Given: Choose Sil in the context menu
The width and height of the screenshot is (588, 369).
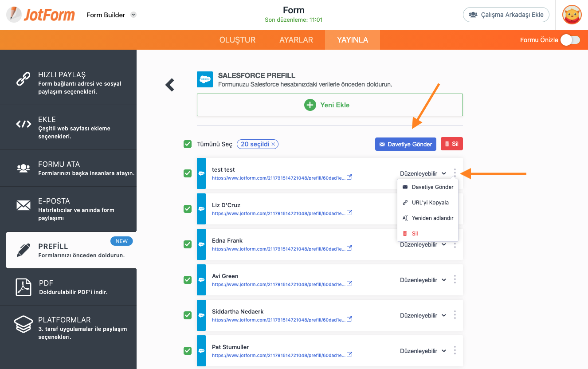Looking at the screenshot, I should click(x=427, y=234).
